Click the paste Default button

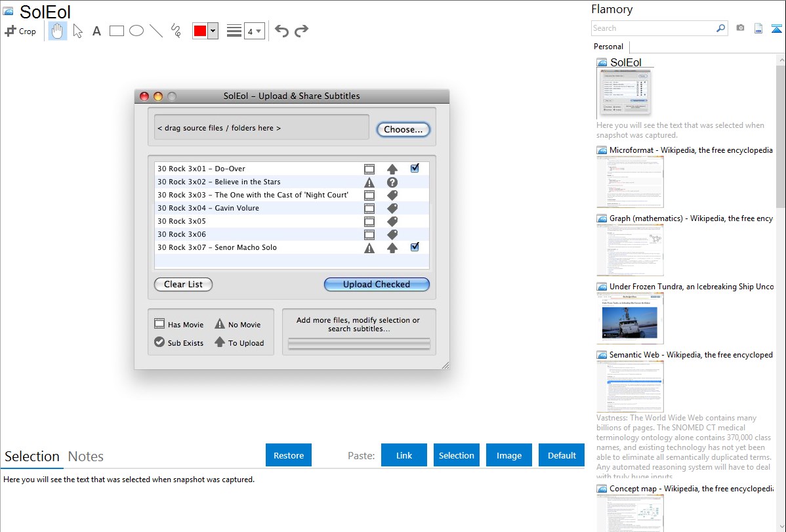[562, 455]
